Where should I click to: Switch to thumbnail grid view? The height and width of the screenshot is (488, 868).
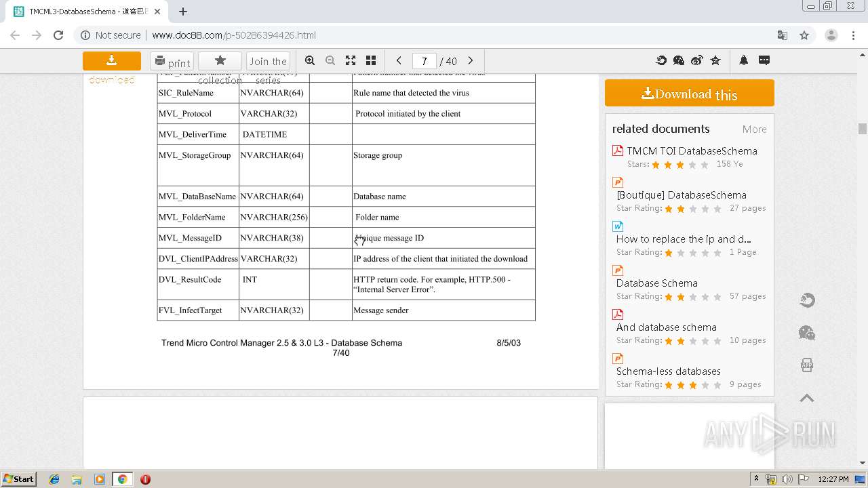pos(371,60)
